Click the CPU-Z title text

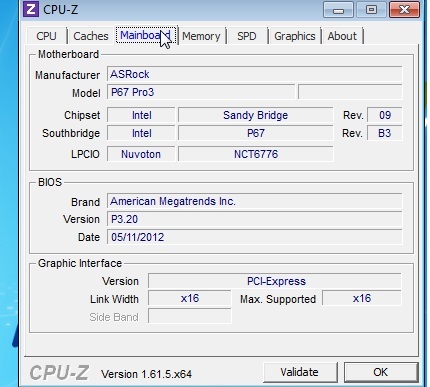click(61, 9)
